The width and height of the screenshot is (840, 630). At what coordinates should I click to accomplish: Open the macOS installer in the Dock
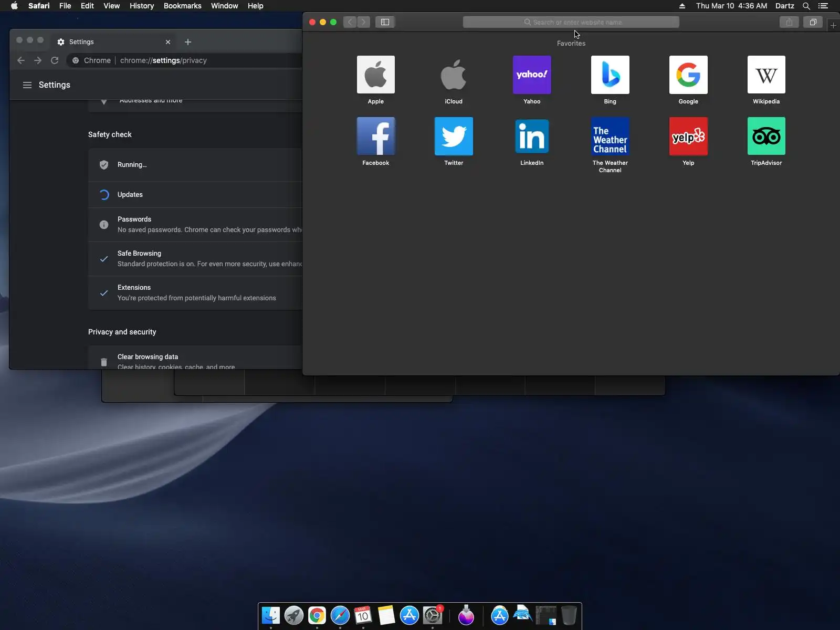466,615
